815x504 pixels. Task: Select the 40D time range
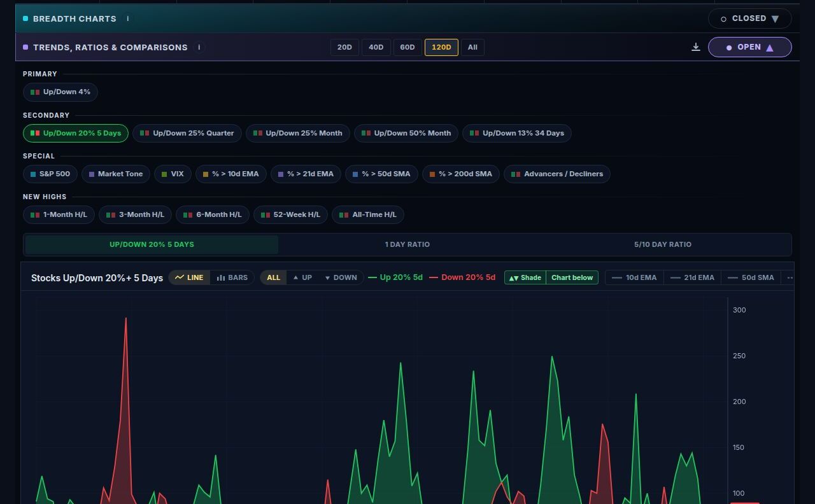(376, 47)
